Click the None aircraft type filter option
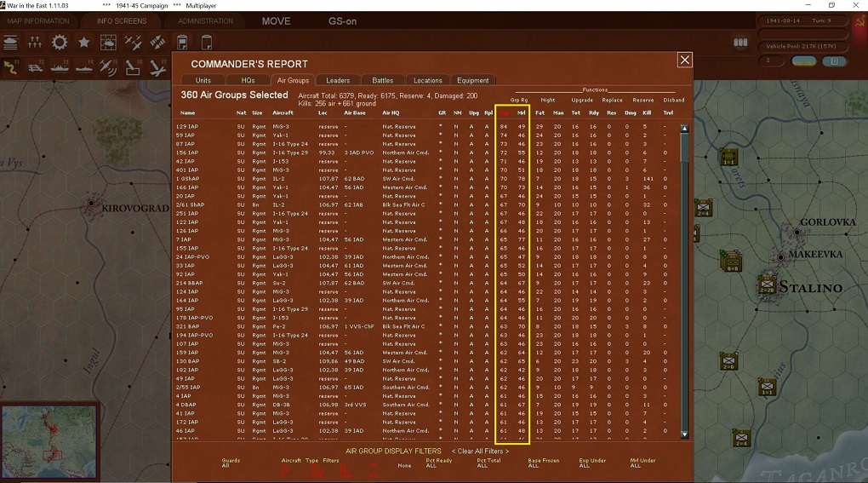Viewport: 868px width, 483px height. tap(404, 466)
